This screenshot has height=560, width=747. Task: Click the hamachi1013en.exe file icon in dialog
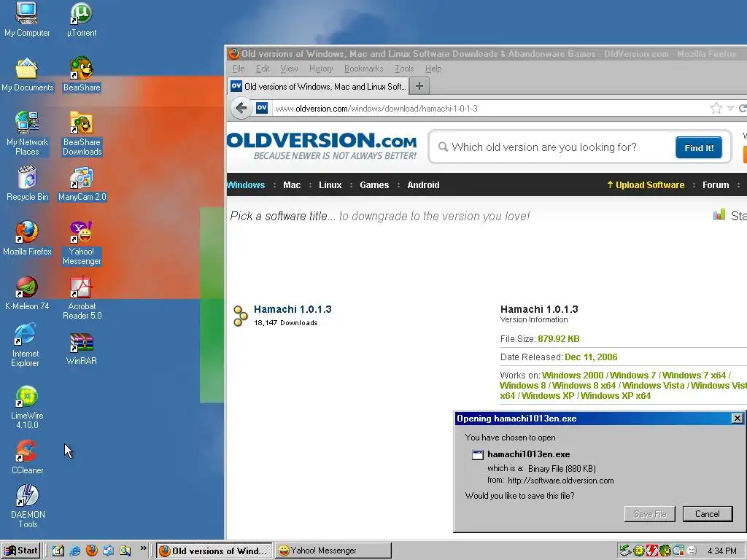(x=477, y=454)
